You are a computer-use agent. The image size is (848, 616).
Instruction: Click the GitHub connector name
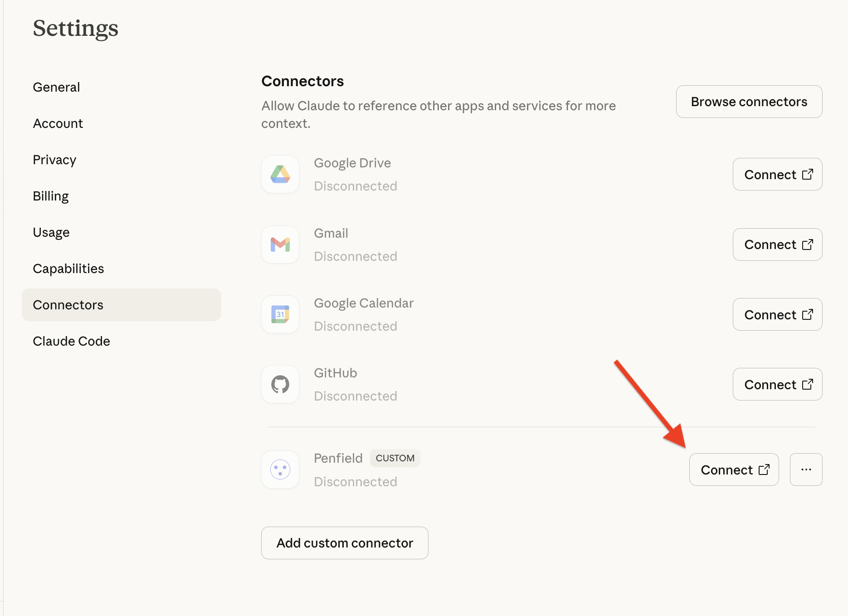(x=336, y=373)
